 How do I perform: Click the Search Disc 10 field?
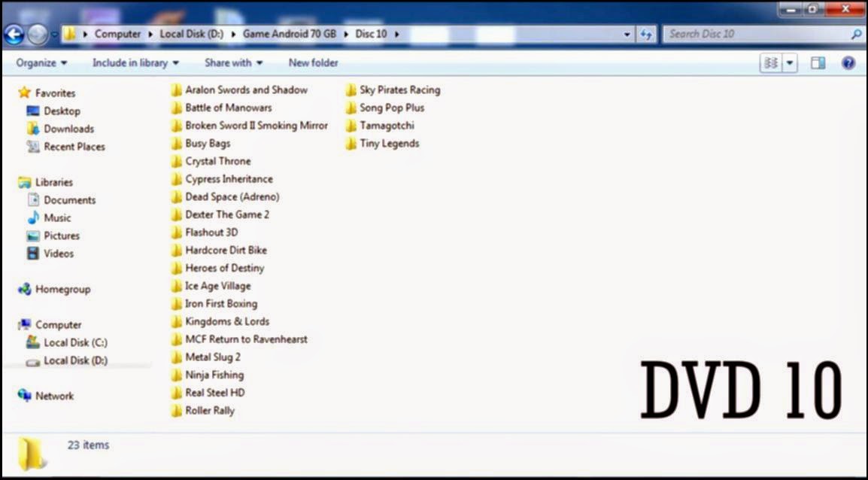click(763, 34)
